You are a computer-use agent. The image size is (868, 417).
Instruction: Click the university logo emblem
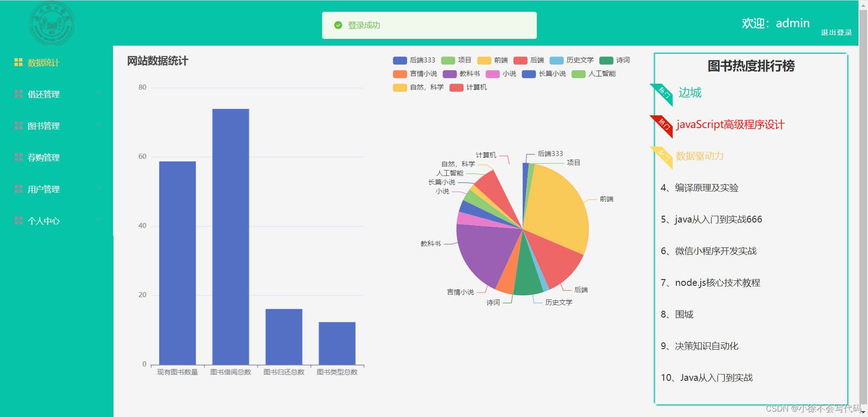(x=52, y=24)
